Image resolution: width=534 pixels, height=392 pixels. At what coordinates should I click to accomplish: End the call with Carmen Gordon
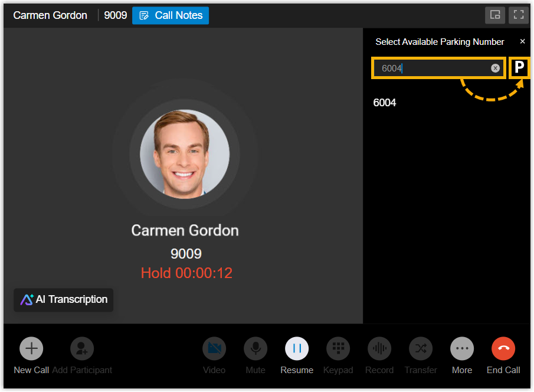pos(503,349)
